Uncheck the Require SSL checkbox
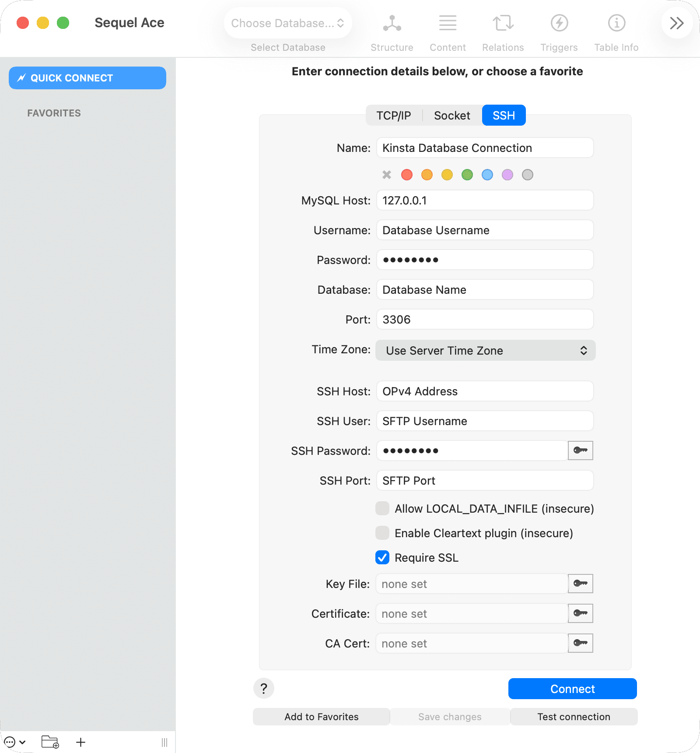This screenshot has height=753, width=700. click(382, 558)
